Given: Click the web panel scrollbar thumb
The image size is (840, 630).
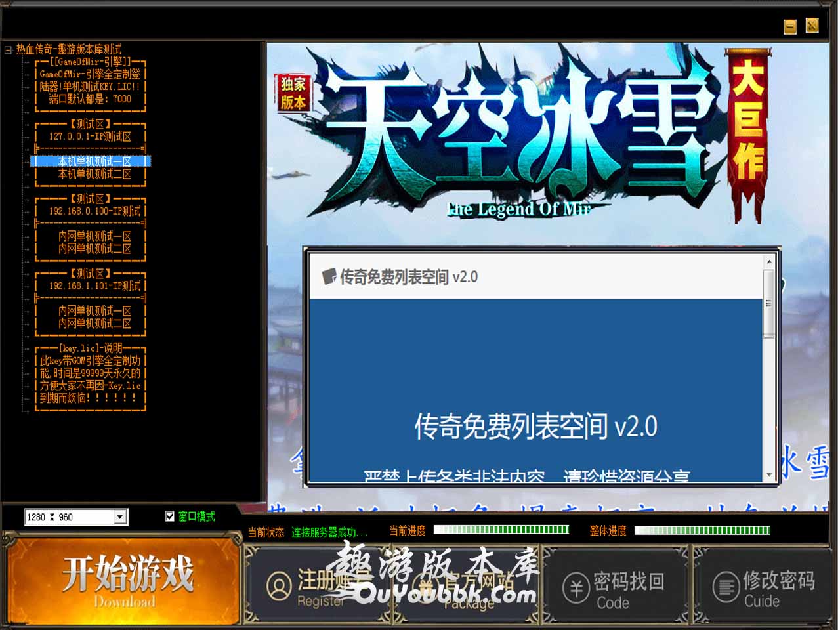Looking at the screenshot, I should pos(769,303).
